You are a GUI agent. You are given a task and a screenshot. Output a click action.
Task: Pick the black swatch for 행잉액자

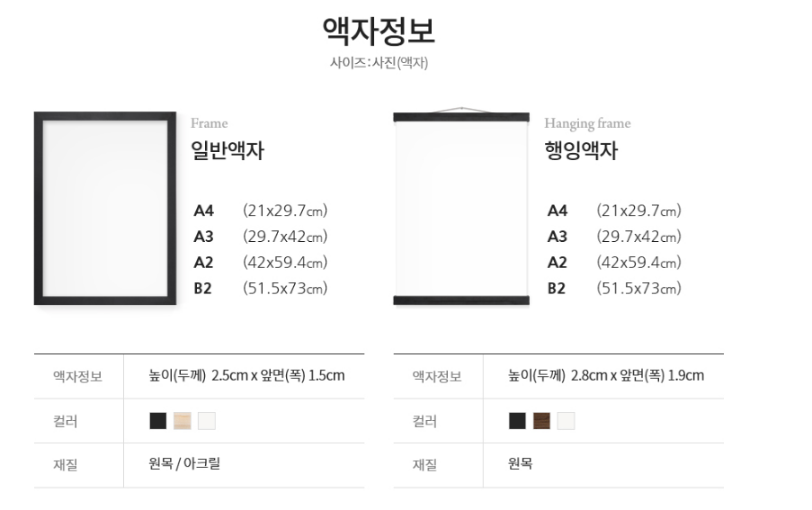click(517, 421)
